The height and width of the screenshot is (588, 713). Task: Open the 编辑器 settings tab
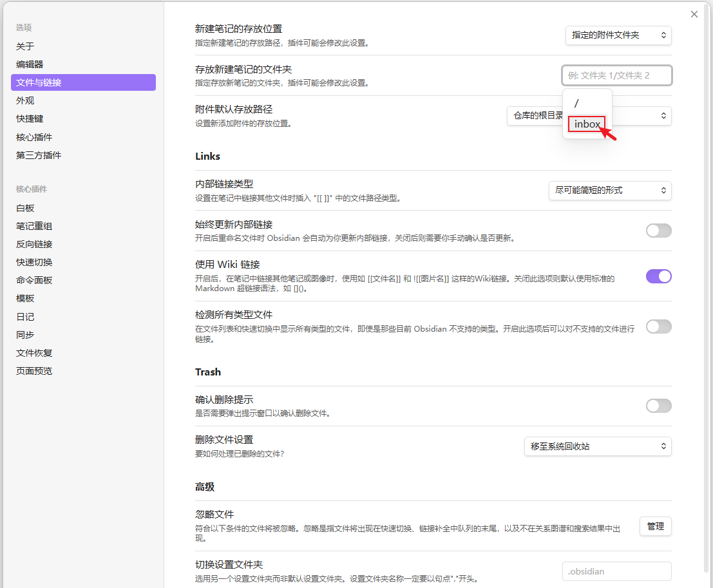(30, 64)
